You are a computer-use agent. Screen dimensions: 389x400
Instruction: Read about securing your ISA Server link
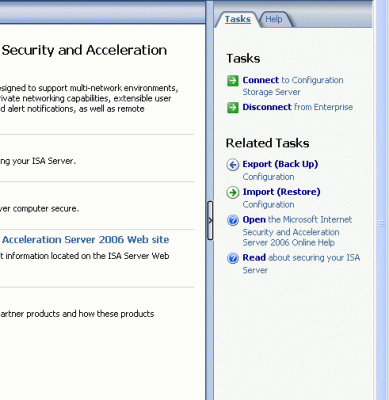pyautogui.click(x=301, y=263)
